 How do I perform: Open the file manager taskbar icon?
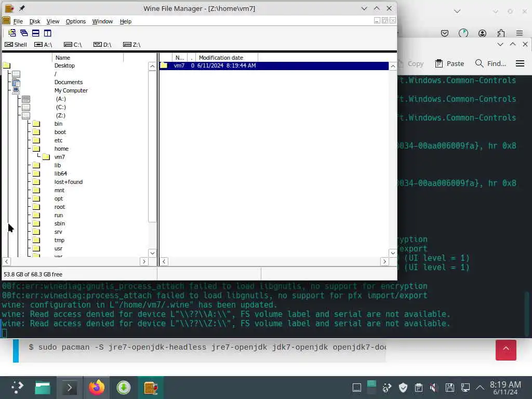[43, 388]
